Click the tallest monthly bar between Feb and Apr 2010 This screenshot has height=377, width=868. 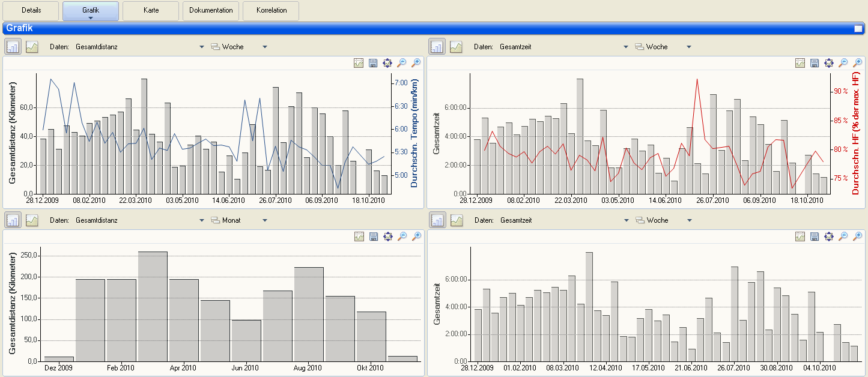(x=153, y=306)
